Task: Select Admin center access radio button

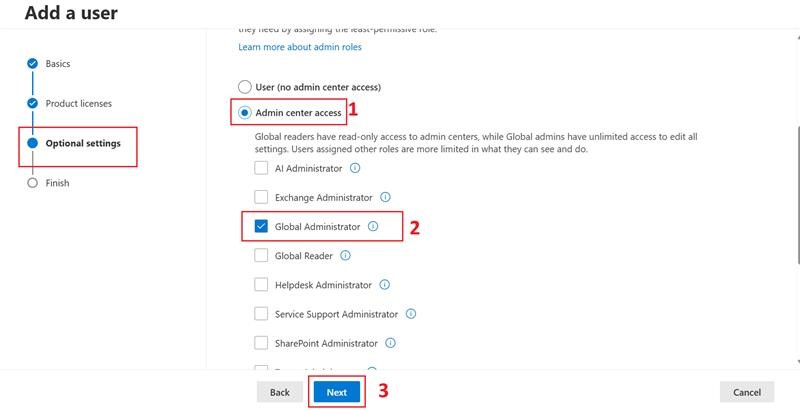Action: click(245, 113)
